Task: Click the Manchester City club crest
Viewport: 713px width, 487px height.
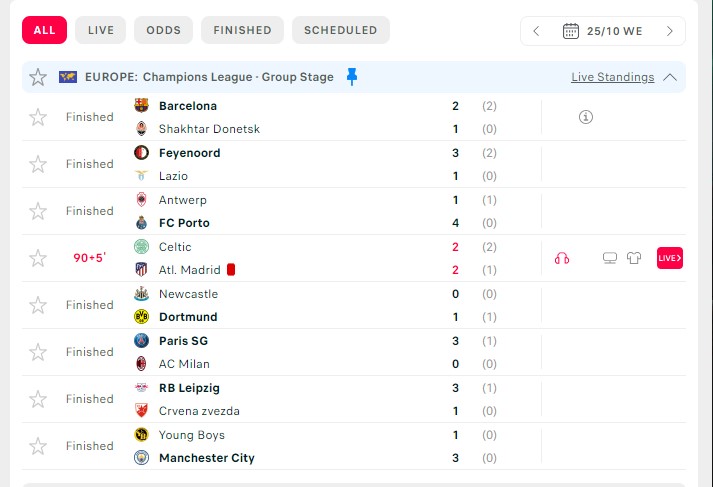Action: tap(141, 457)
